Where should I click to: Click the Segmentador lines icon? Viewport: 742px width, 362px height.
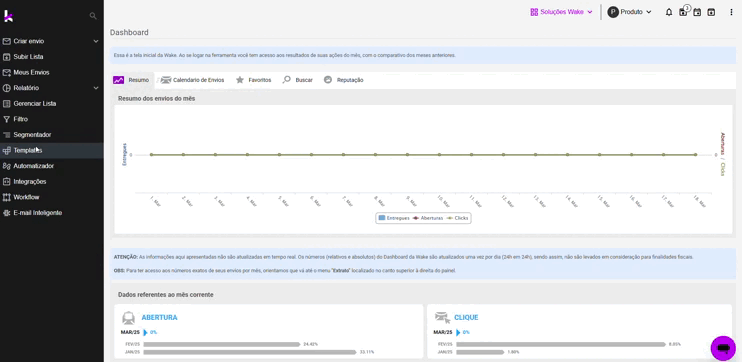[6, 135]
